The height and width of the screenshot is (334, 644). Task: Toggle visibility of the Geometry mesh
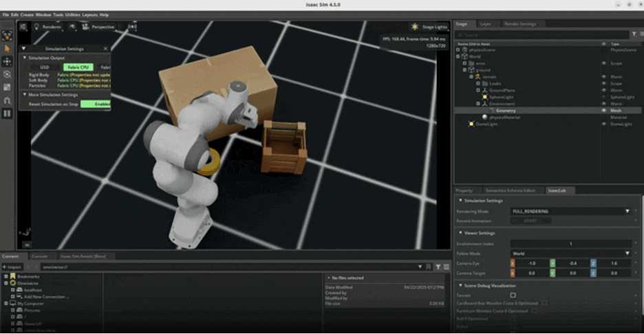pyautogui.click(x=603, y=110)
